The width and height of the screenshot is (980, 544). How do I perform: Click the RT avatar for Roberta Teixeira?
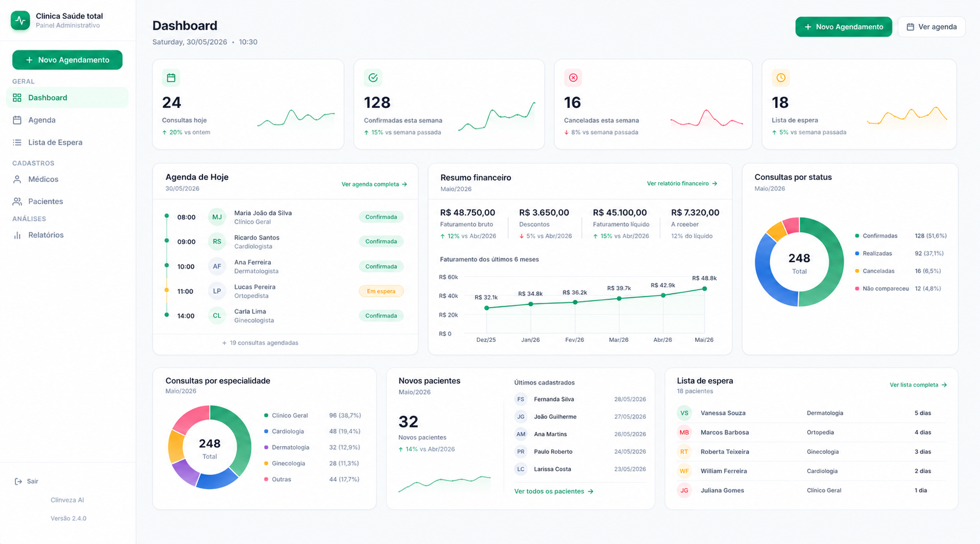(x=684, y=452)
